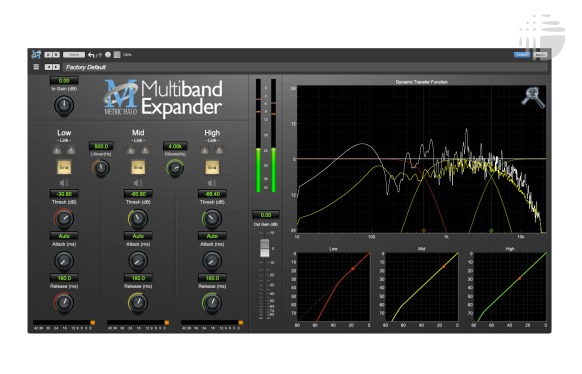The image size is (582, 374).
Task: Click the low crossover frequency knob
Action: click(x=101, y=168)
